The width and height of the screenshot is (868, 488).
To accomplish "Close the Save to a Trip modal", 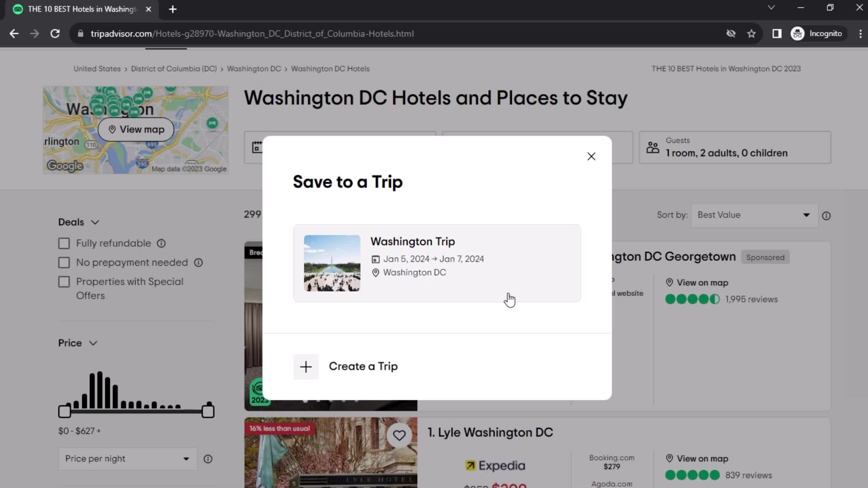I will [591, 156].
